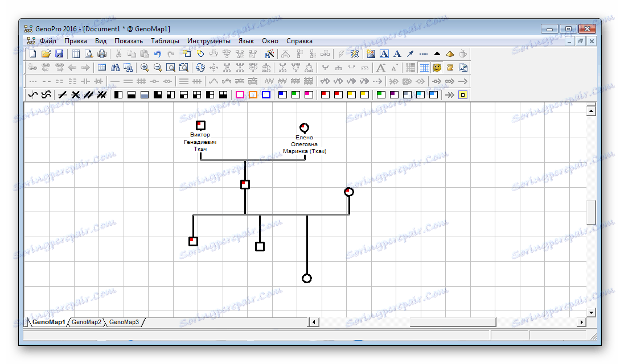
Task: Open a file using the folder icon
Action: (46, 53)
